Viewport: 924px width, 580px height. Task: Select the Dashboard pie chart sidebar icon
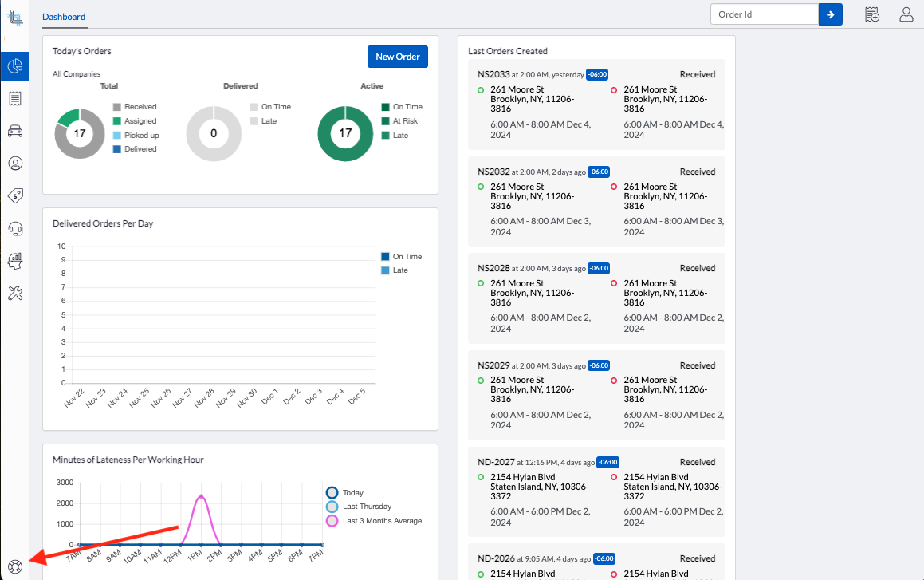(14, 66)
